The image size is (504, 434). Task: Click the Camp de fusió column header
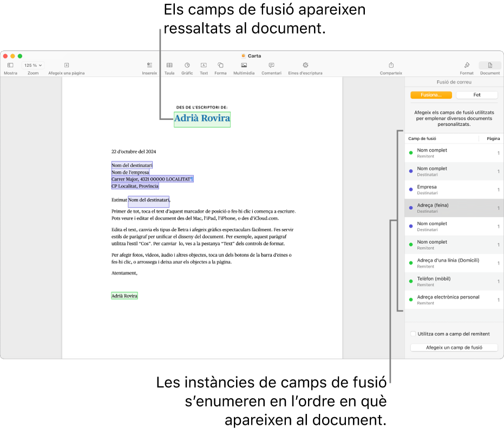pos(422,139)
